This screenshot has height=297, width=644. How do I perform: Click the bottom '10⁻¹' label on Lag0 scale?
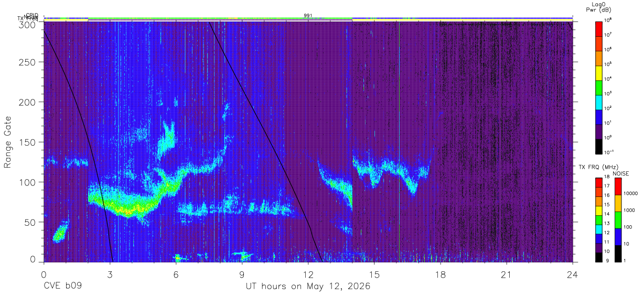tap(609, 152)
